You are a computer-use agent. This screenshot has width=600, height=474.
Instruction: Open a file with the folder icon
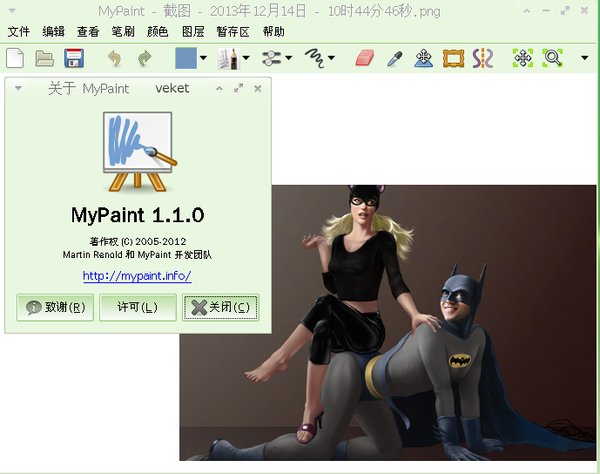[x=45, y=58]
